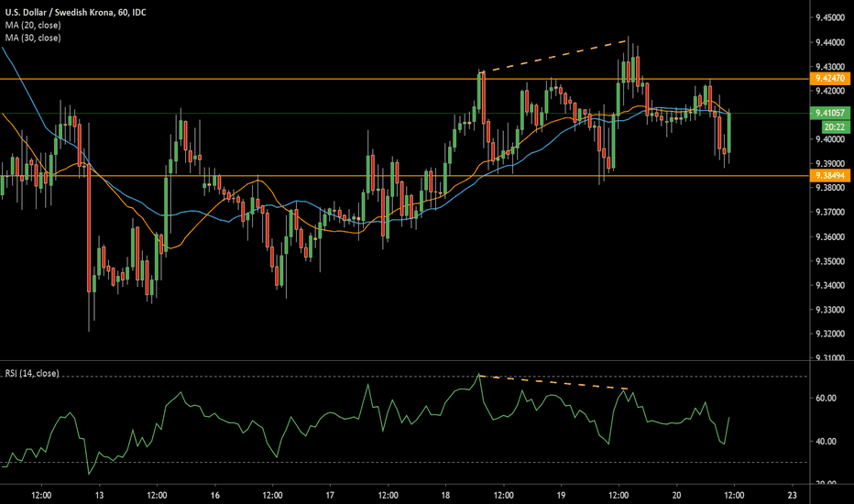Click the date 13 on time axis

pos(99,494)
